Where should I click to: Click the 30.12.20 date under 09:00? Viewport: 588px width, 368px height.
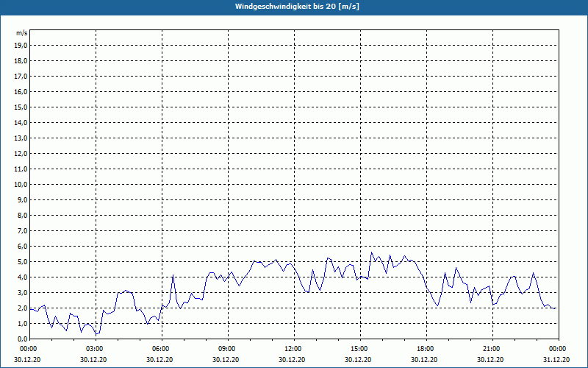coord(226,359)
